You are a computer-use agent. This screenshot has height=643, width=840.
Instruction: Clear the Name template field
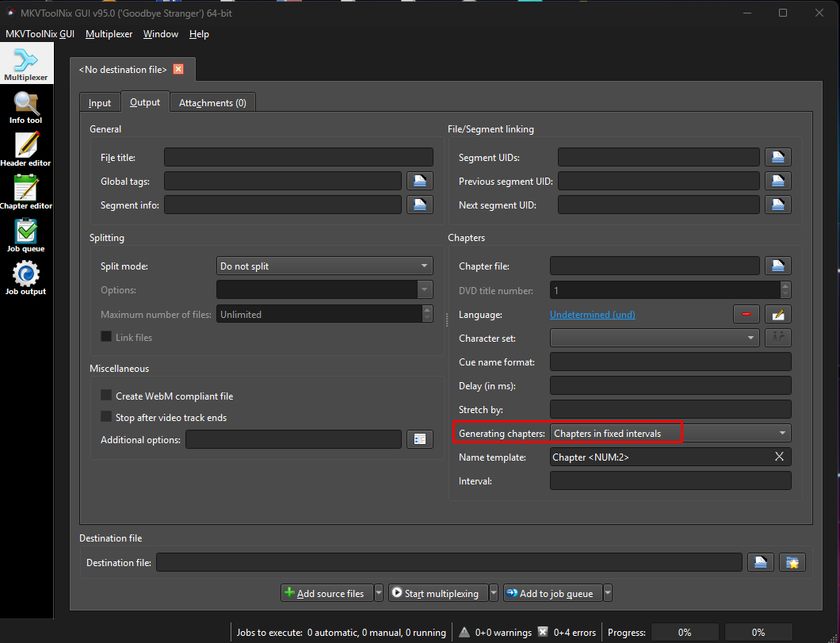(x=779, y=457)
